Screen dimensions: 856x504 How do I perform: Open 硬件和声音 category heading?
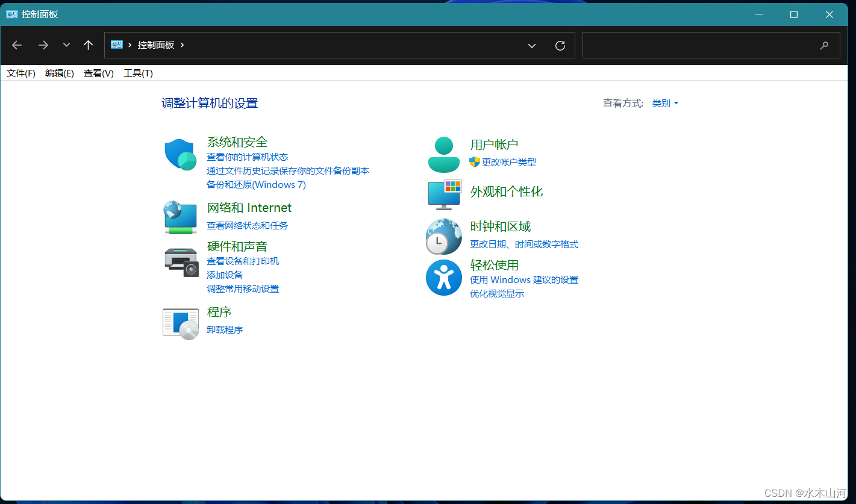point(237,246)
